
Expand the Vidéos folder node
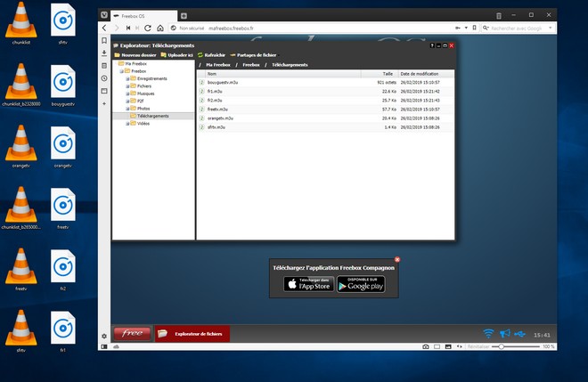(x=127, y=124)
